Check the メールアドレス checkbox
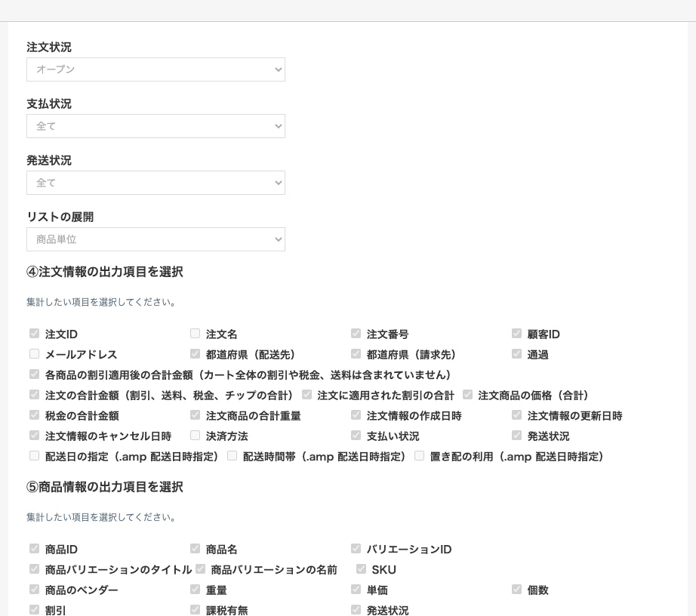The image size is (696, 616). point(34,354)
